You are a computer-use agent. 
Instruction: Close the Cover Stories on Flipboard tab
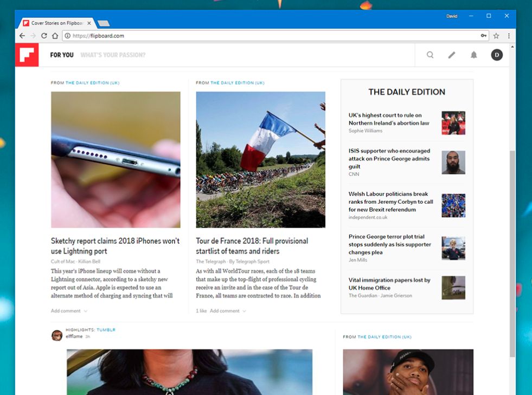pyautogui.click(x=89, y=23)
